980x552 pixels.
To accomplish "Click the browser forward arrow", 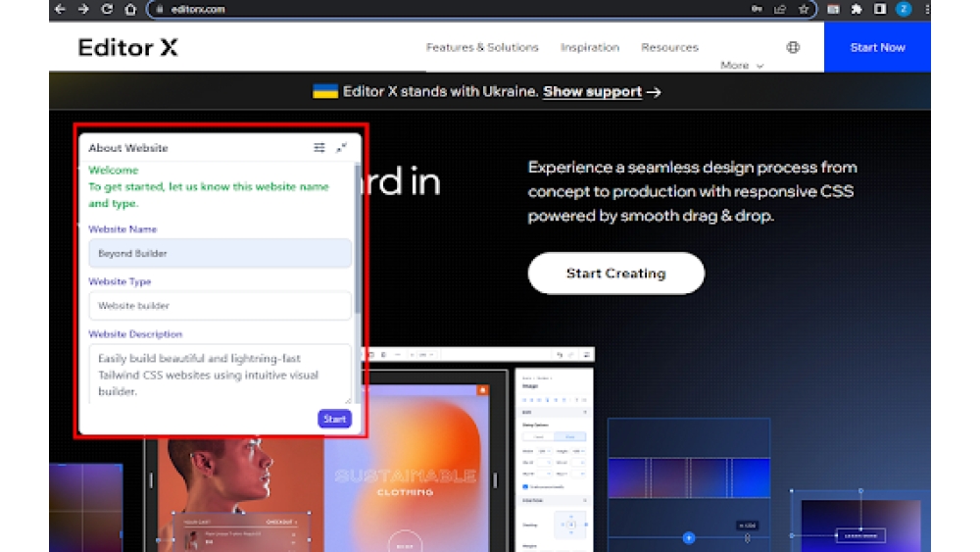I will (83, 10).
